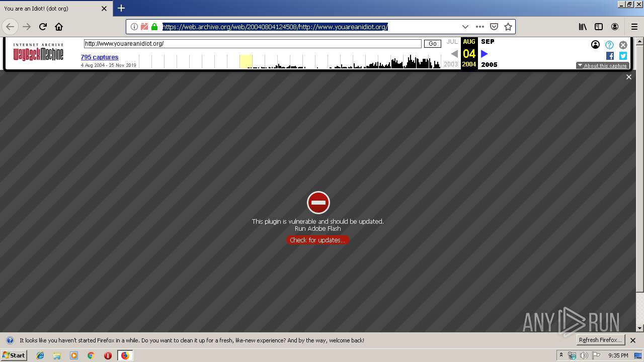Screen dimensions: 644x362
Task: Toggle the Firefox sidebar view
Action: click(599, 27)
